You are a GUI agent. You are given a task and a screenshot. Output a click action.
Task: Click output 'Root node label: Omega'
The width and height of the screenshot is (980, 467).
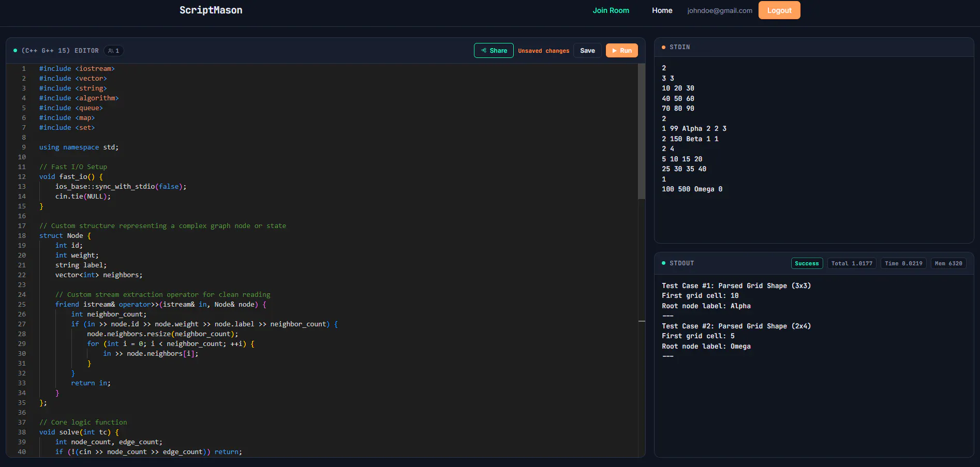point(706,347)
